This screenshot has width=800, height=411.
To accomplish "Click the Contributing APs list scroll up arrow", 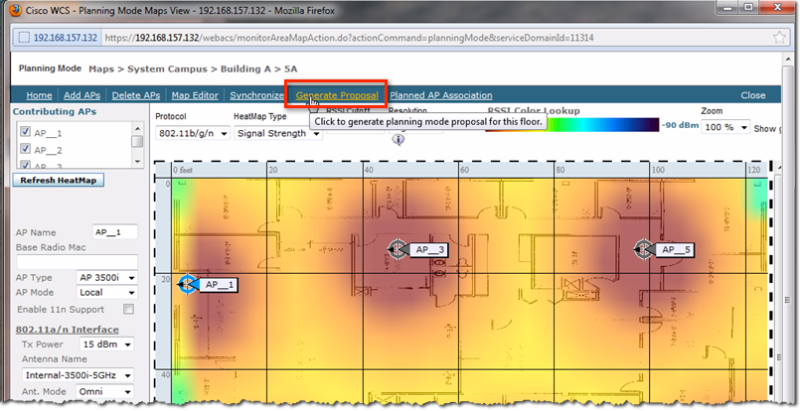I will [137, 128].
